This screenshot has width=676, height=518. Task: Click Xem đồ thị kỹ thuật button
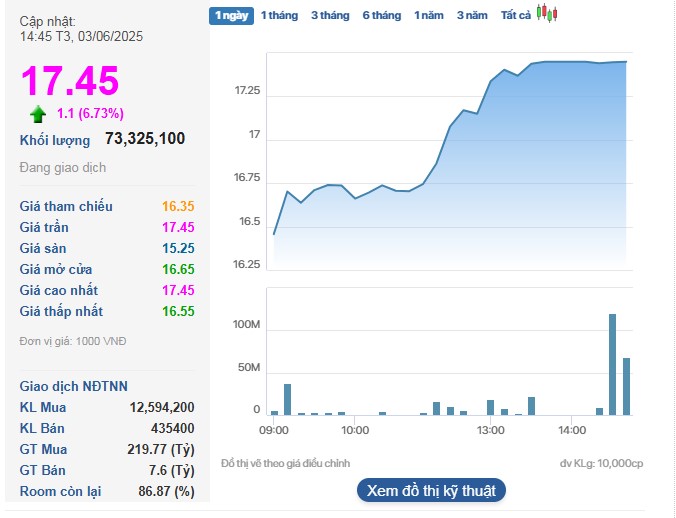(431, 490)
